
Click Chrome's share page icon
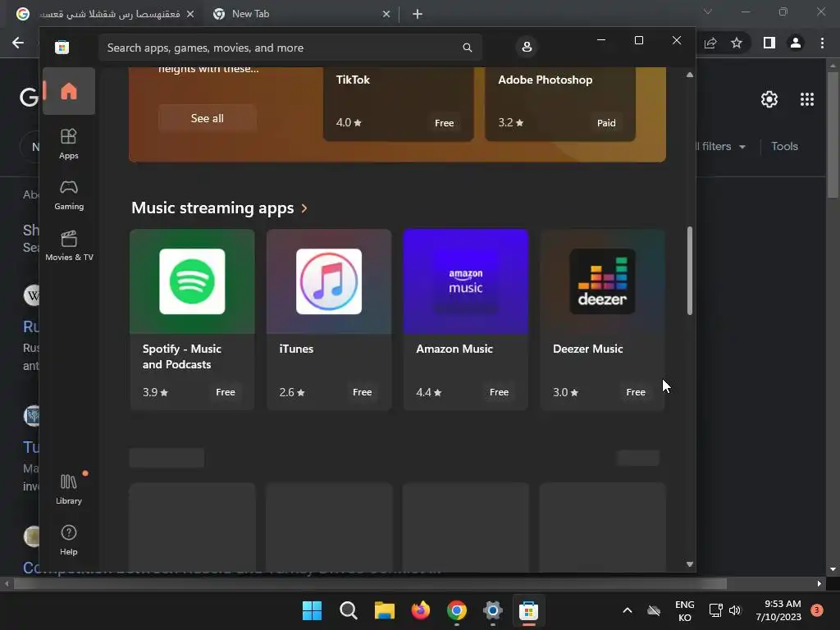710,43
